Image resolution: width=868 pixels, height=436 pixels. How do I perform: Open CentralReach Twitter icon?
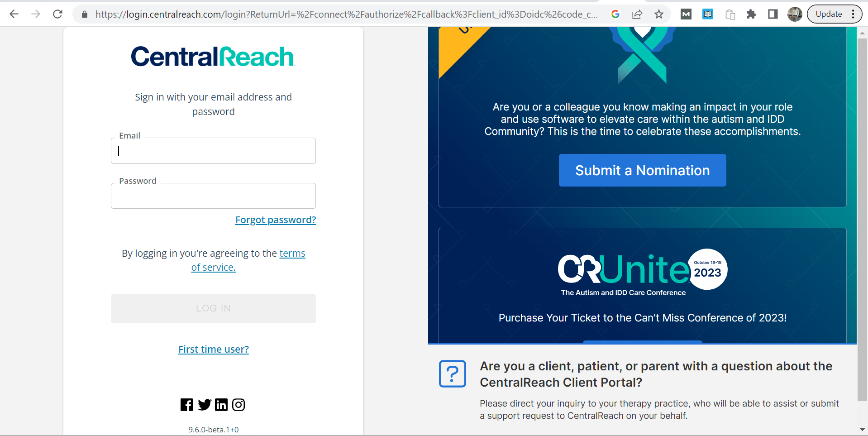point(204,405)
